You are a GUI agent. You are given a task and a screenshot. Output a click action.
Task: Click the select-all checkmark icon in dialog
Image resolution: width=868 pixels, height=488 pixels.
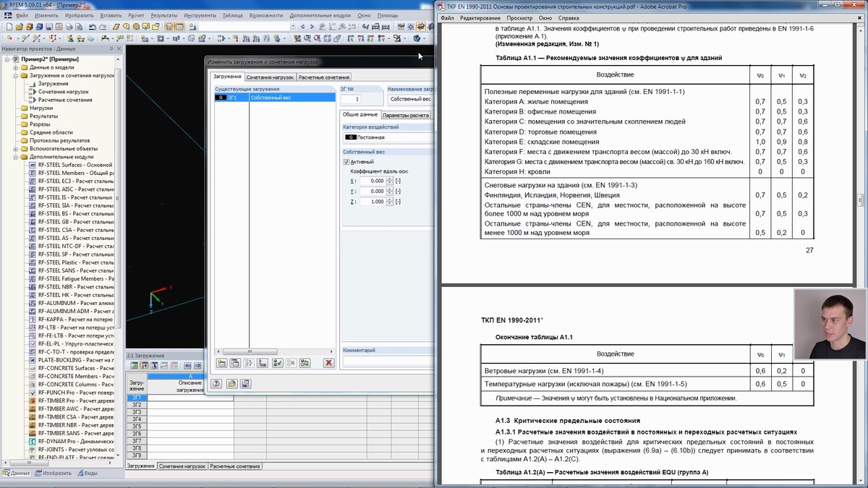click(278, 363)
